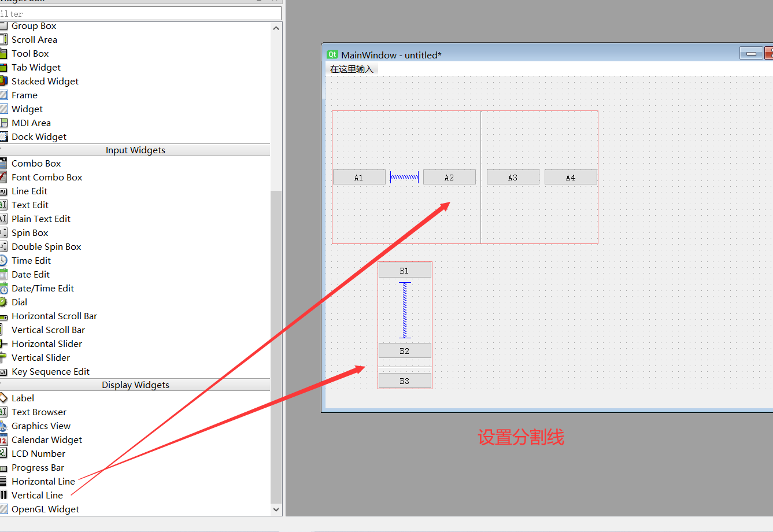Select the Time Edit clock icon
The width and height of the screenshot is (773, 532).
[x=3, y=260]
